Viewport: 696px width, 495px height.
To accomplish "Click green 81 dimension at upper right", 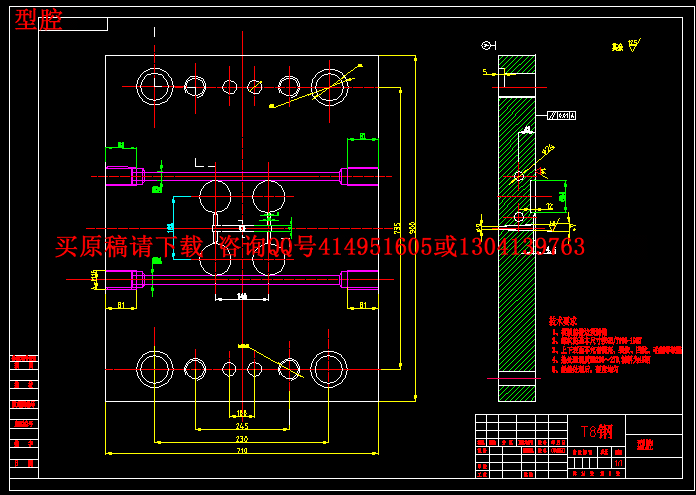I will click(x=363, y=136).
